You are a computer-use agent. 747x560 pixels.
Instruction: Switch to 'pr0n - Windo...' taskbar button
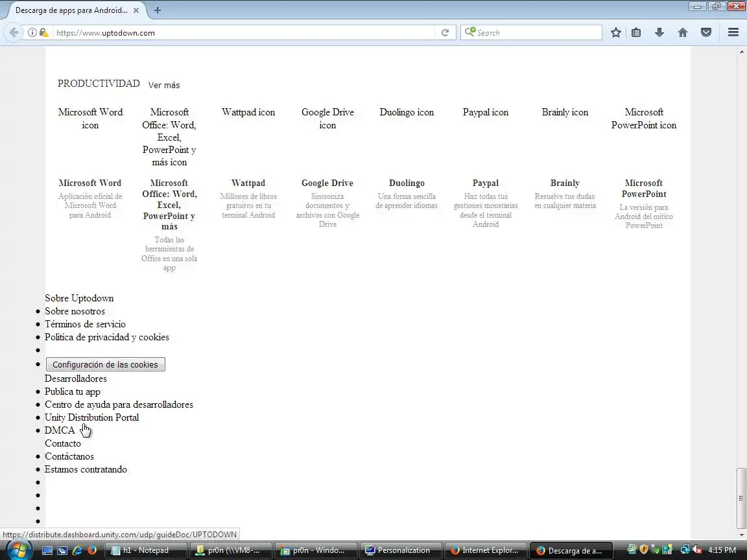(315, 550)
